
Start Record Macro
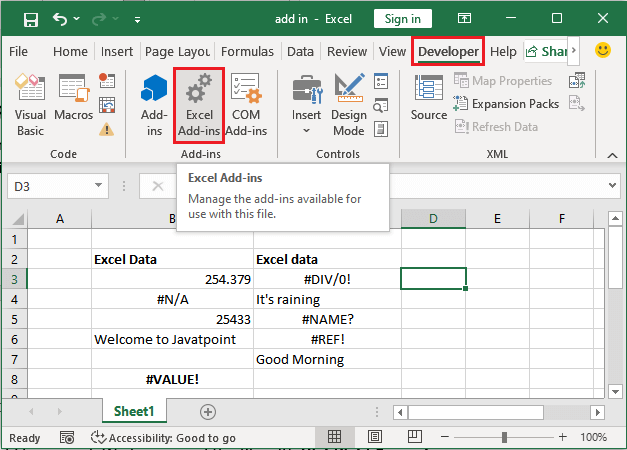pos(107,80)
